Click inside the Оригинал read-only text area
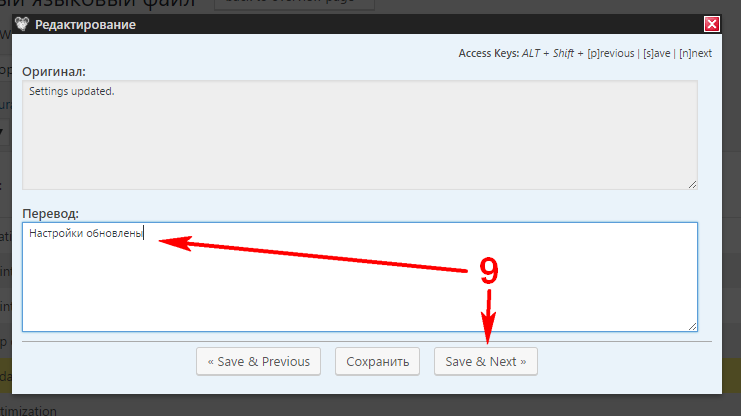 (x=360, y=135)
